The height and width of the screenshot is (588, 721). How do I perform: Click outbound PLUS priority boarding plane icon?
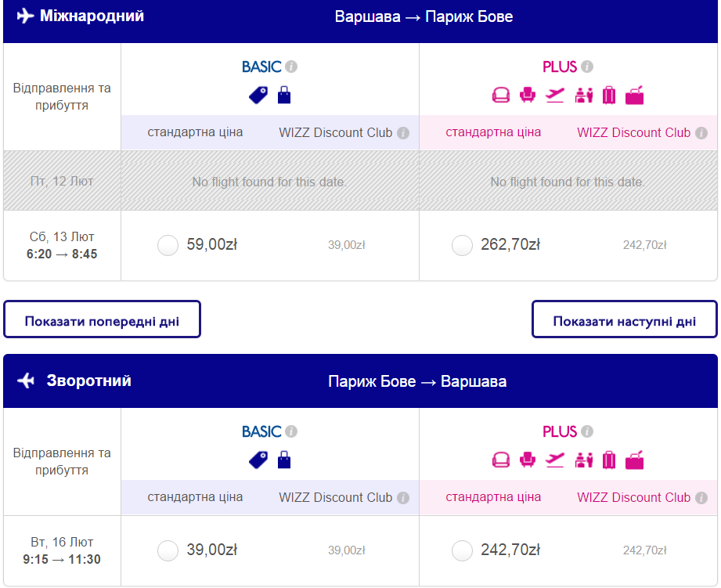click(x=555, y=95)
